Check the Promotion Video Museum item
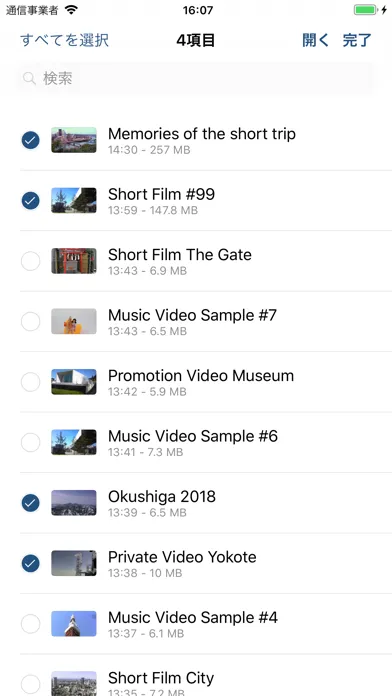The width and height of the screenshot is (392, 696). [x=31, y=382]
